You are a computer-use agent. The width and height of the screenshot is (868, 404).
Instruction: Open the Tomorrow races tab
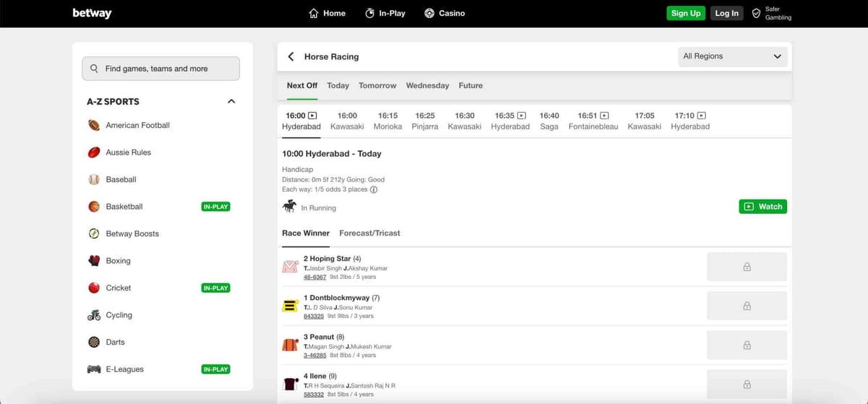[377, 85]
